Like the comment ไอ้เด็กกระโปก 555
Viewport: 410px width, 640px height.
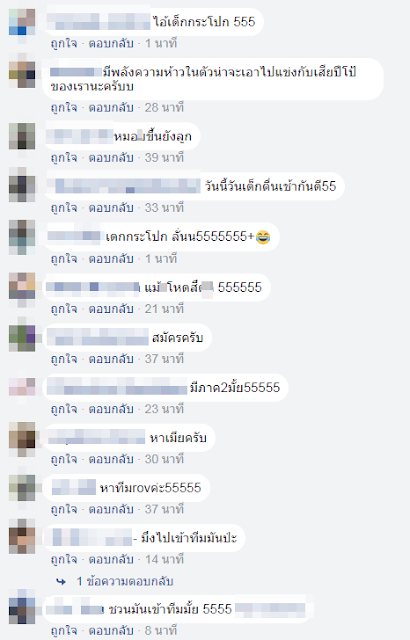point(64,43)
